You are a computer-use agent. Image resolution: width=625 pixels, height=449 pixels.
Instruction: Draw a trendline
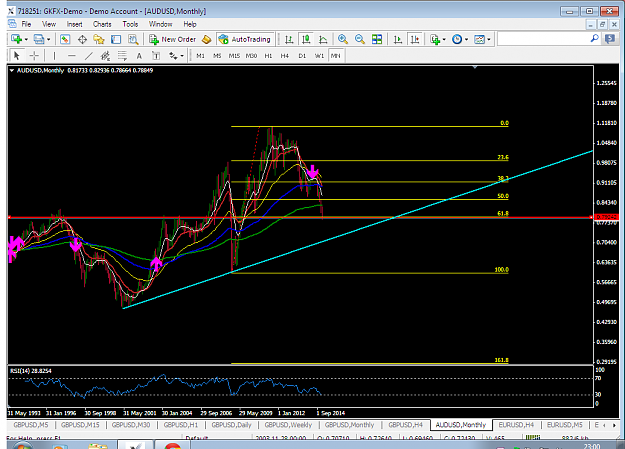point(88,56)
